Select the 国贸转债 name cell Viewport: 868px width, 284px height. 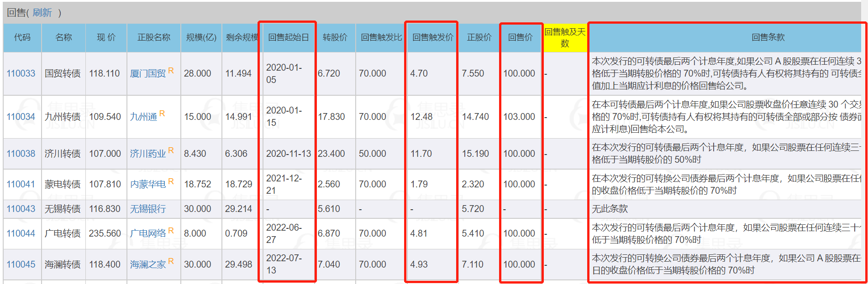tap(63, 73)
